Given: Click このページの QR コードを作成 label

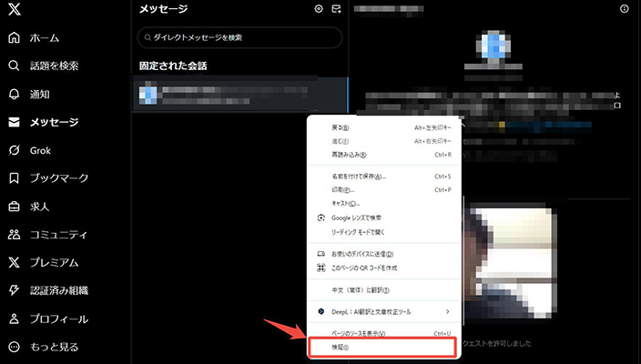Looking at the screenshot, I should pos(364,268).
